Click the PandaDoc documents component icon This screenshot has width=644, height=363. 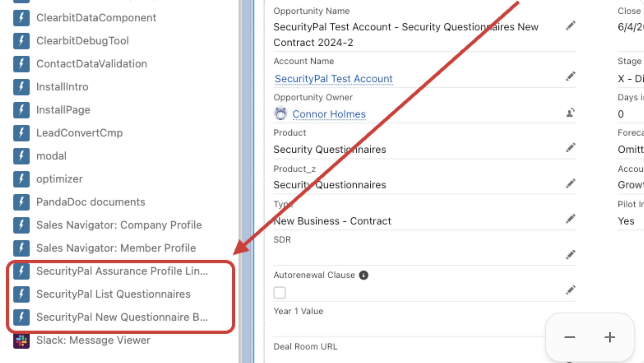click(x=21, y=202)
